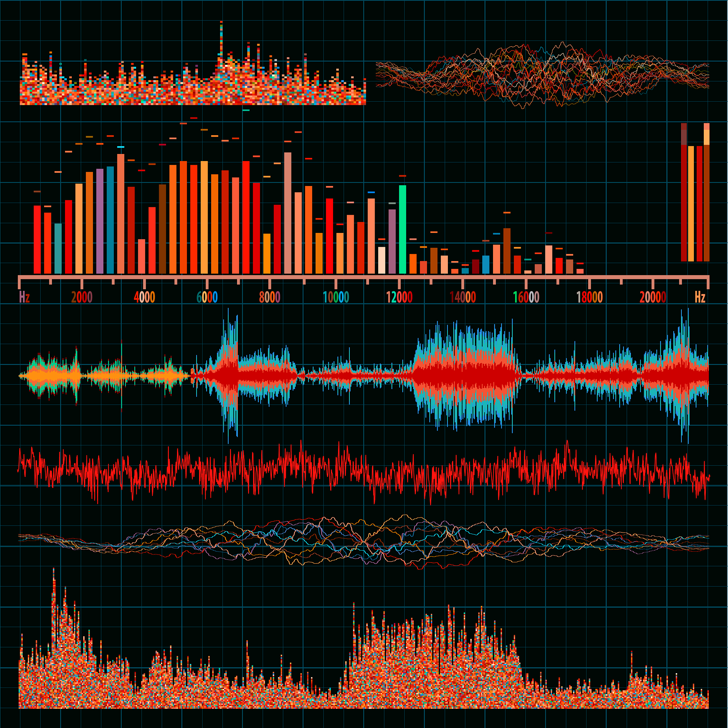Screen dimensions: 728x728
Task: Click the 2000 frequency axis label
Action: tap(82, 297)
